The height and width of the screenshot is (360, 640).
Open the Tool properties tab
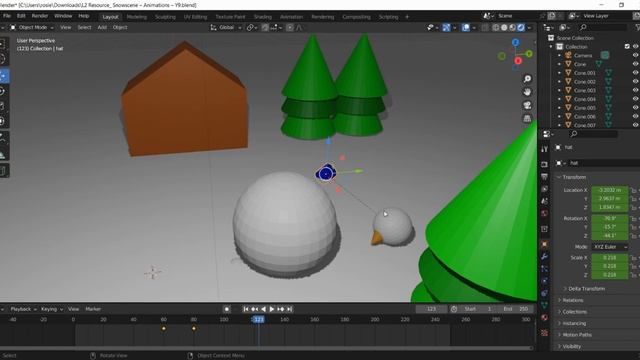point(544,149)
